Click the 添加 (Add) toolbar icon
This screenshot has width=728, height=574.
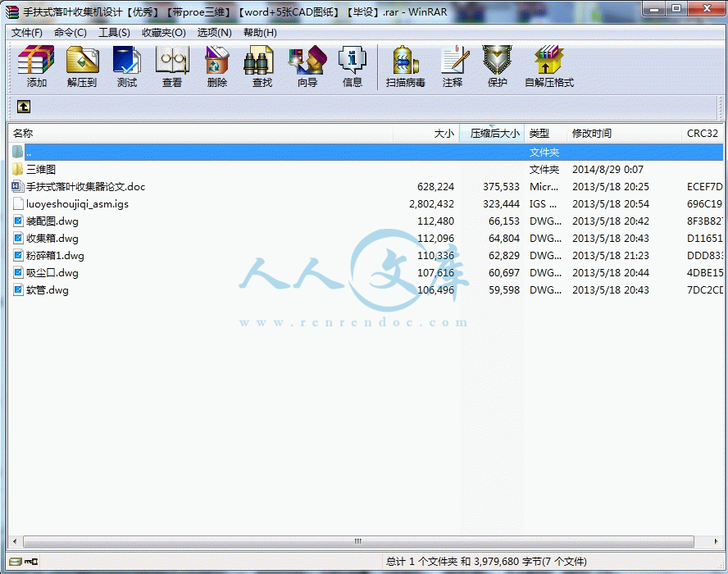(x=36, y=60)
